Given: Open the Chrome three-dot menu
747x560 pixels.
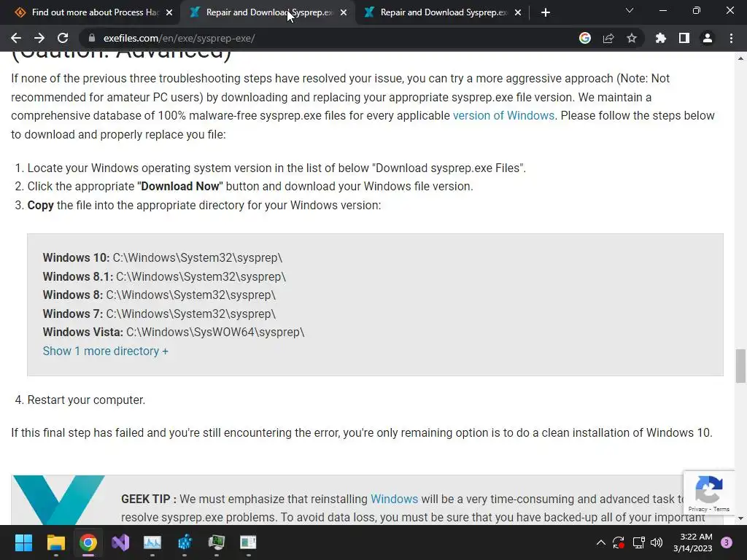Looking at the screenshot, I should pos(731,38).
